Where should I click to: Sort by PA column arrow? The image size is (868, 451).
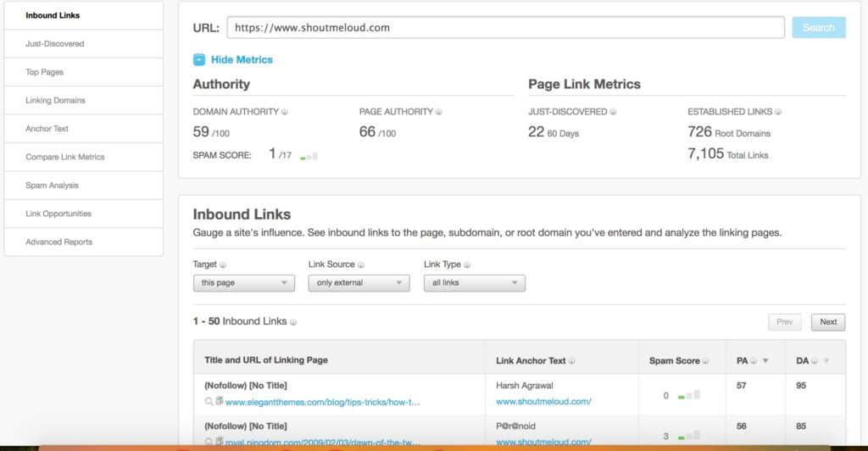coord(765,361)
